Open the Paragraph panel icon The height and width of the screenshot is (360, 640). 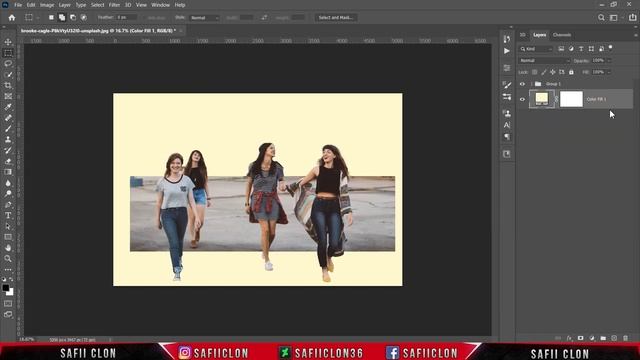pyautogui.click(x=507, y=137)
